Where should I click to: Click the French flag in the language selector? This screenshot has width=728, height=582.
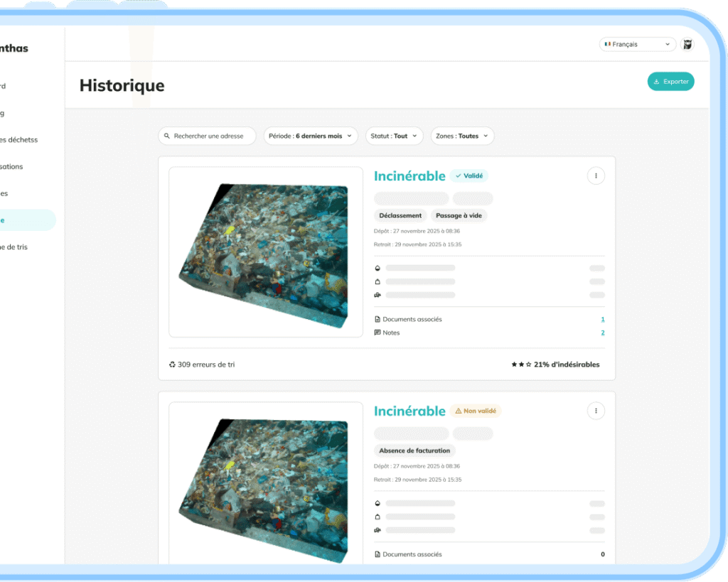(607, 44)
